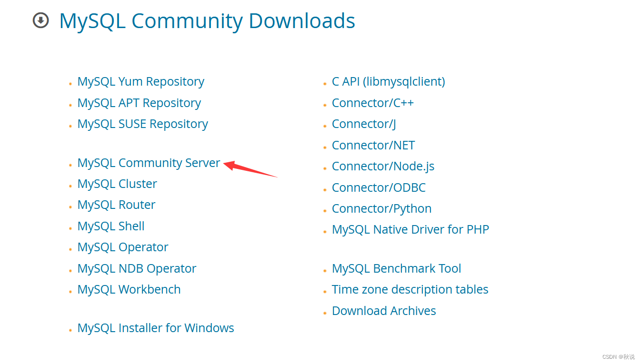The image size is (642, 364).
Task: Open the Download Archives link
Action: click(384, 311)
